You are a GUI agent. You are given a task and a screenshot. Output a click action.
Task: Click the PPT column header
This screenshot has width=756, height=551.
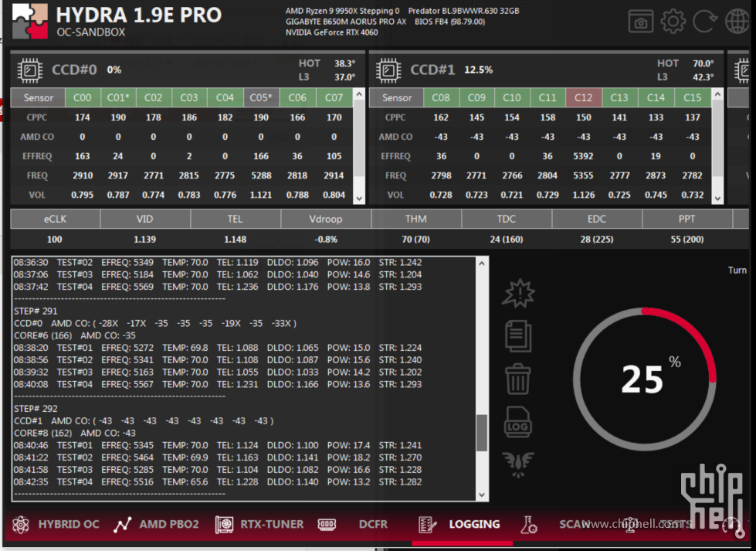tap(687, 219)
